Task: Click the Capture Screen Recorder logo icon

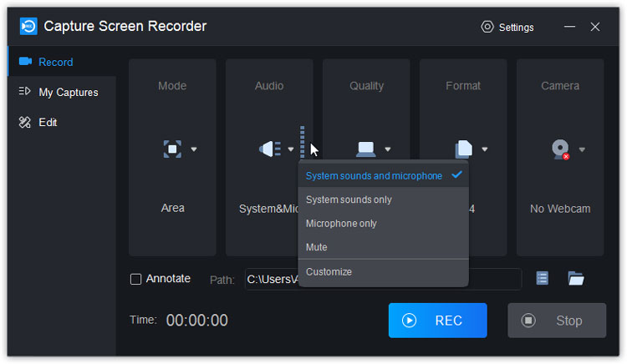Action: tap(28, 27)
